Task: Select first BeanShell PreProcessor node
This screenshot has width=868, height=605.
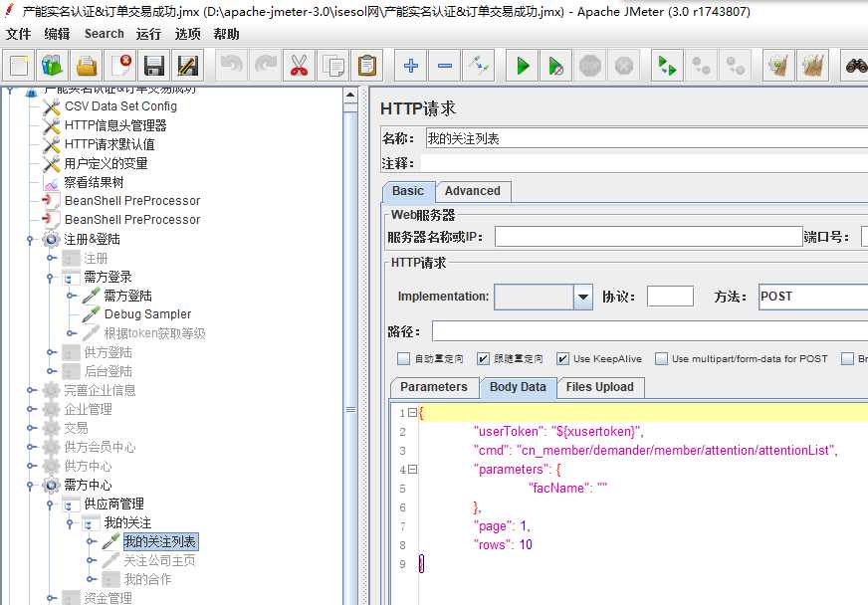Action: pyautogui.click(x=132, y=201)
